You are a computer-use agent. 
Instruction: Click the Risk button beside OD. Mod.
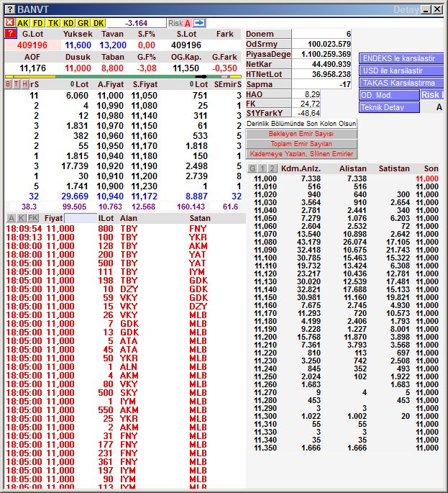(x=432, y=95)
